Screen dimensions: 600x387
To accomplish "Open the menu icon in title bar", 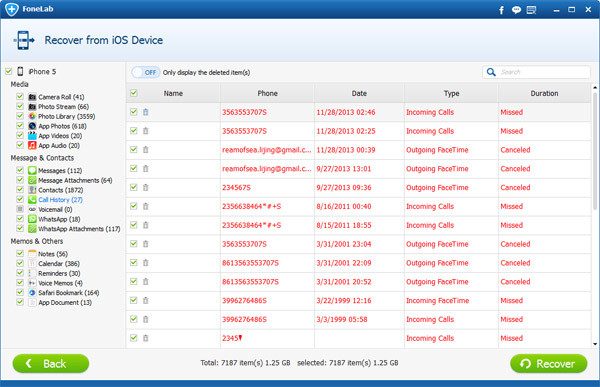I will 532,10.
